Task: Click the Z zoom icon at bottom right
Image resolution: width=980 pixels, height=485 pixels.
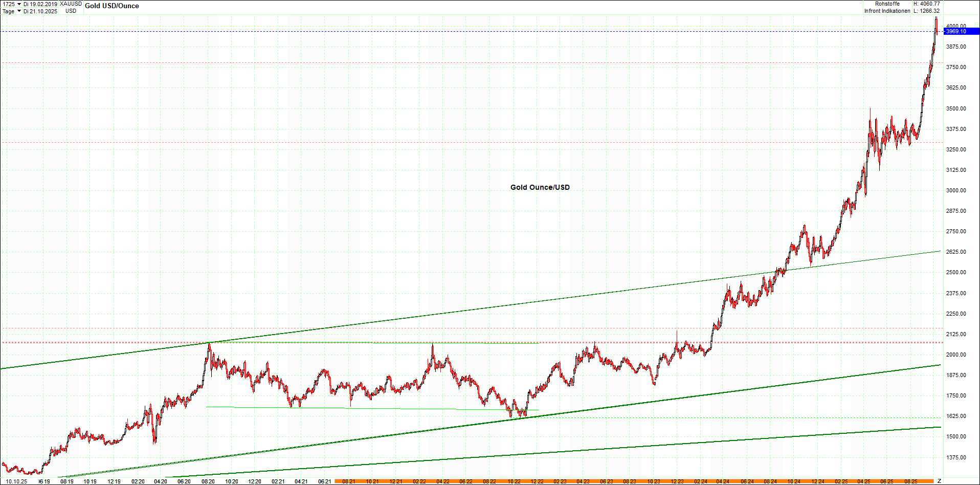Action: click(939, 481)
